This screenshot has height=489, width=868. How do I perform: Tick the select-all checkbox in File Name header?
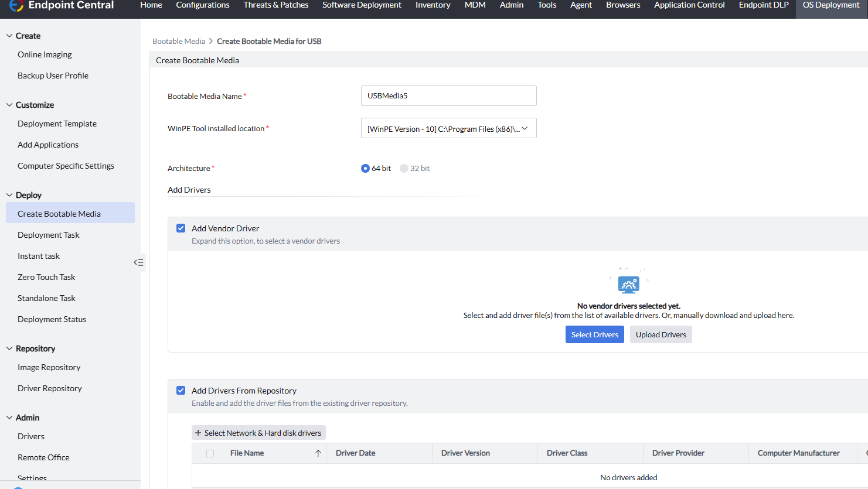[210, 453]
